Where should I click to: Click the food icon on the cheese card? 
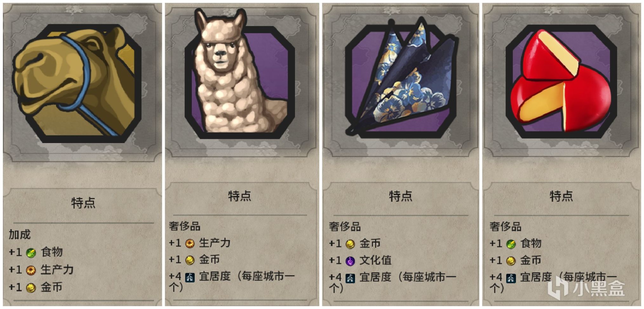511,244
